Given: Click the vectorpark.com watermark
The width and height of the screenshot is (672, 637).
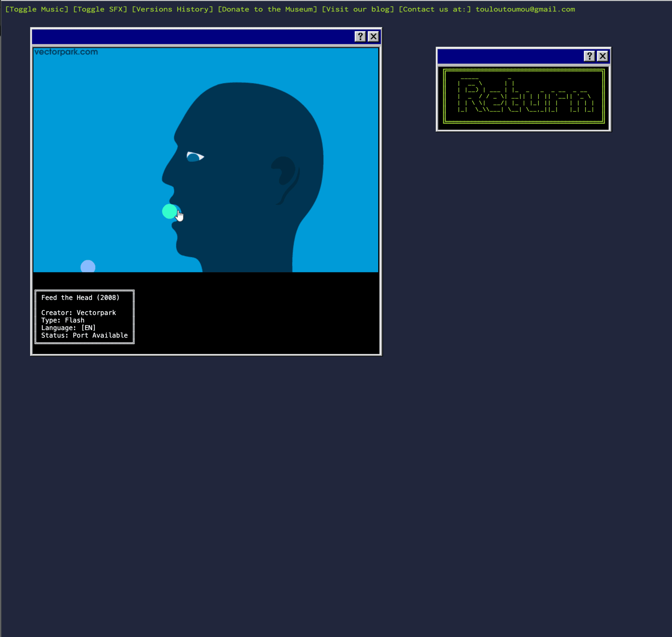Looking at the screenshot, I should (x=66, y=52).
